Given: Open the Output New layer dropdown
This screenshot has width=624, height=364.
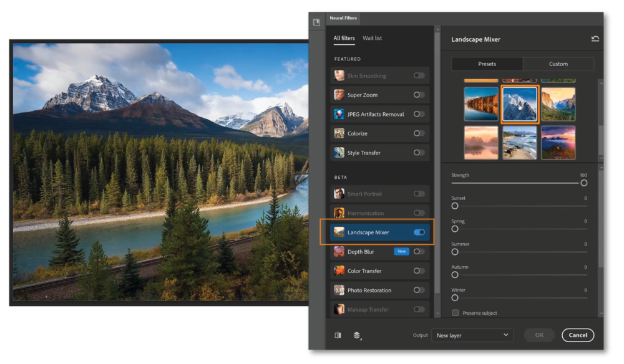Looking at the screenshot, I should pyautogui.click(x=472, y=335).
